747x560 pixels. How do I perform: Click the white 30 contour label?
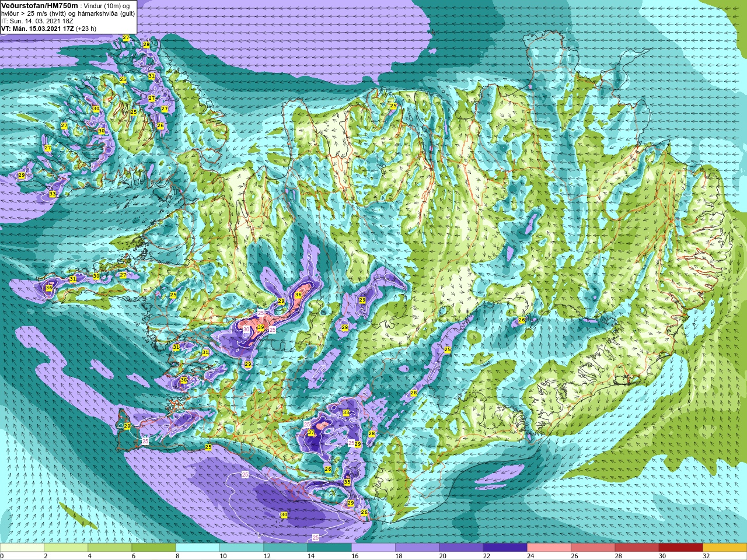tap(246, 329)
